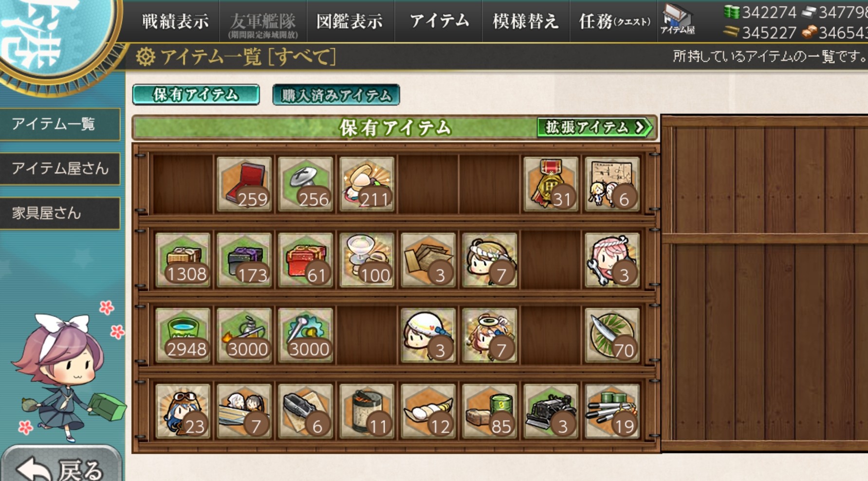Select the medal item with count 31
868x481 pixels.
click(551, 184)
